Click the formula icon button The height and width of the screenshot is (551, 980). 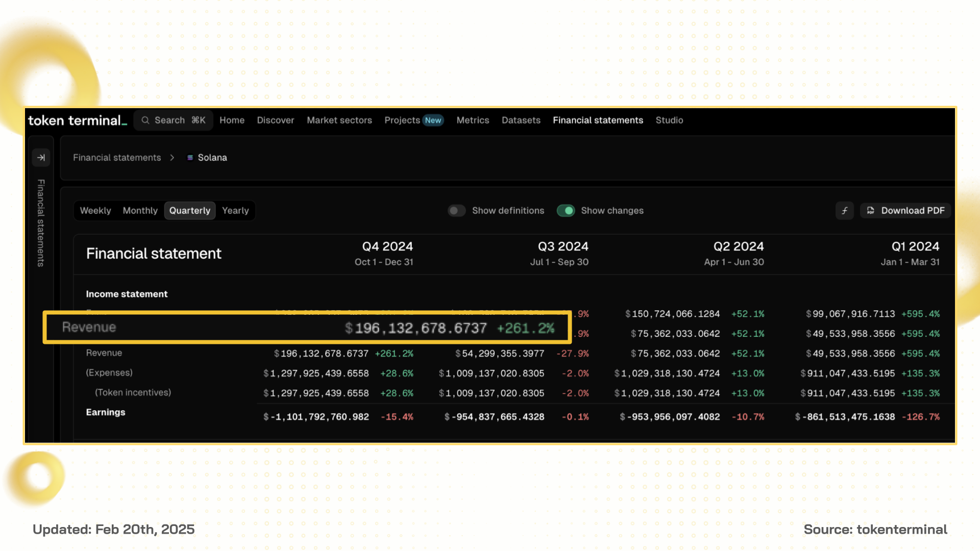[845, 211]
